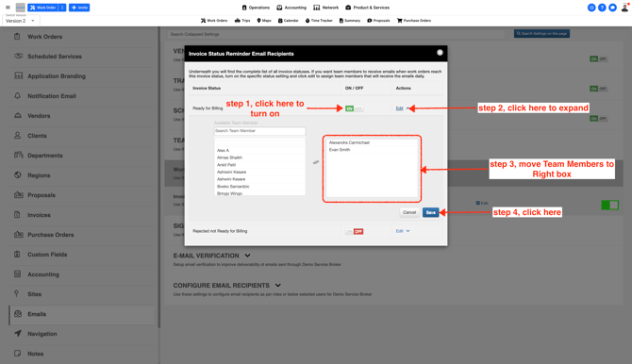Open the help question mark icon
The width and height of the screenshot is (632, 364).
coord(602,8)
